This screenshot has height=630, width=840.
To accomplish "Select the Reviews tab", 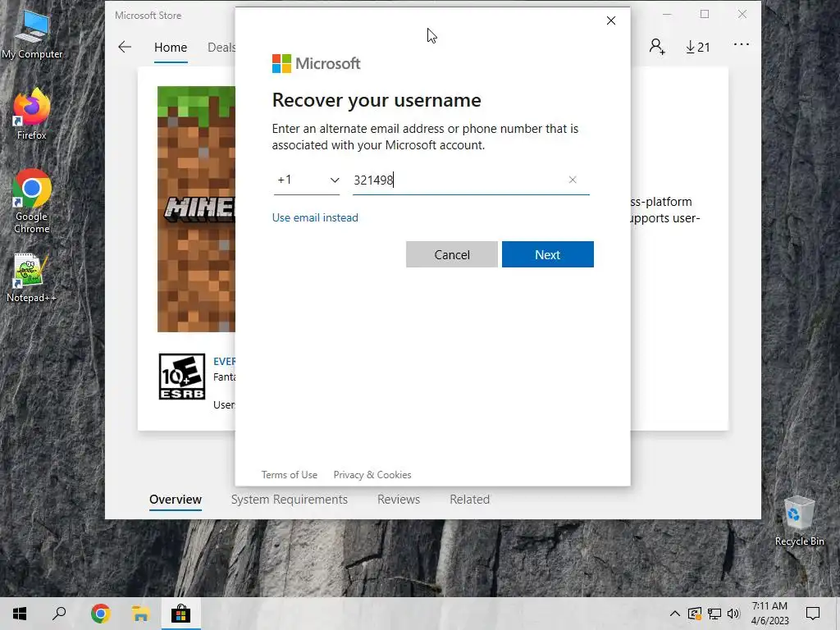I will [x=399, y=500].
